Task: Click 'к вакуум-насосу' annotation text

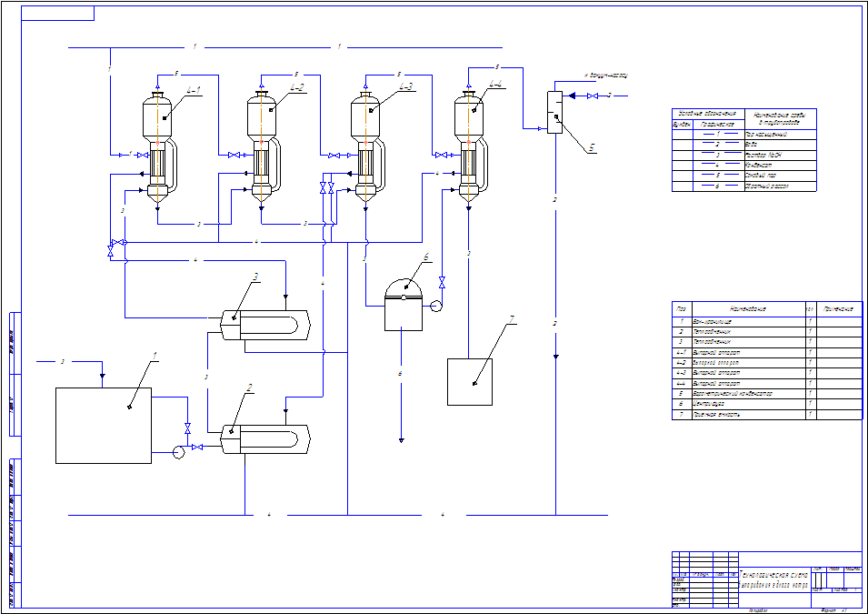Action: point(606,75)
